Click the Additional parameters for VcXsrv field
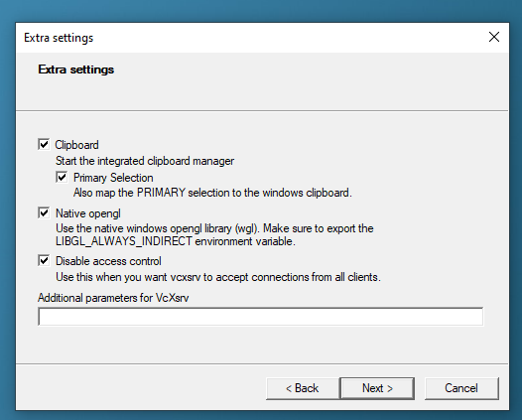522x420 pixels. 261,317
